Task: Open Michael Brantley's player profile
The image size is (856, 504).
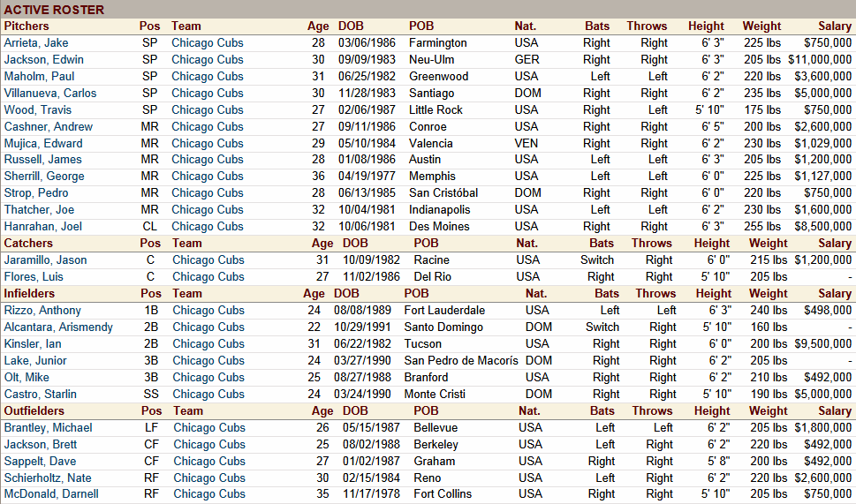Action: [x=48, y=427]
